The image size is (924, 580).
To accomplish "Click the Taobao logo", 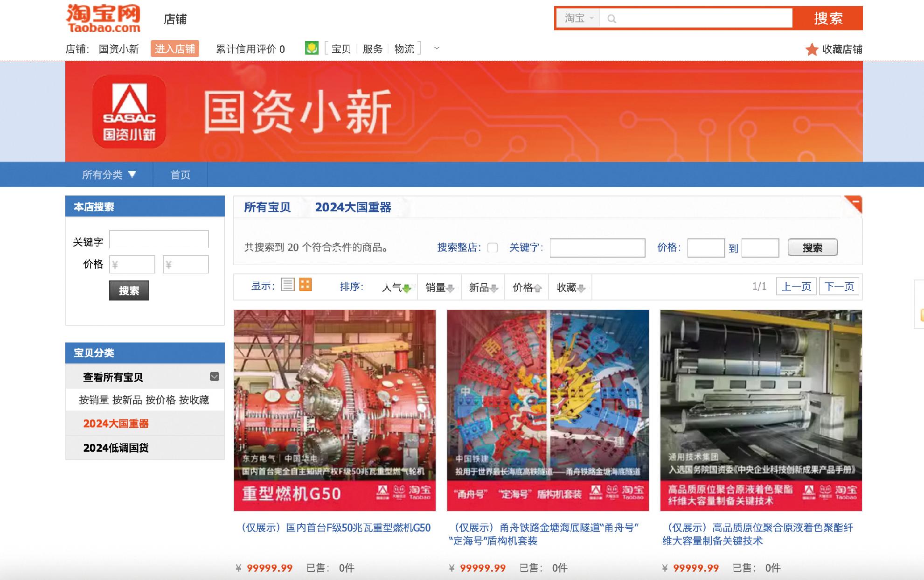I will click(103, 19).
